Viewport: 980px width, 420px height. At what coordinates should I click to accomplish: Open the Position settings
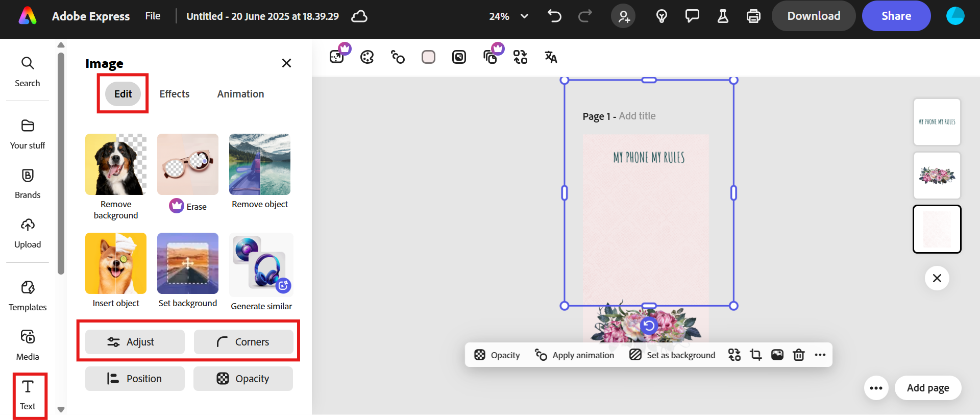[135, 379]
